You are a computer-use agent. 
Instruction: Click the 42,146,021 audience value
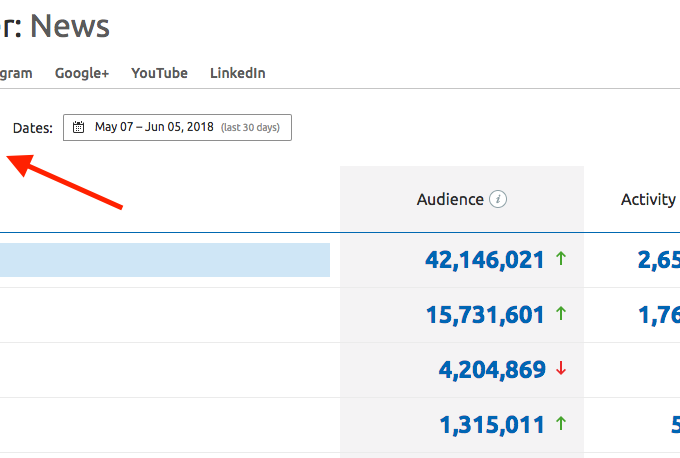[484, 260]
